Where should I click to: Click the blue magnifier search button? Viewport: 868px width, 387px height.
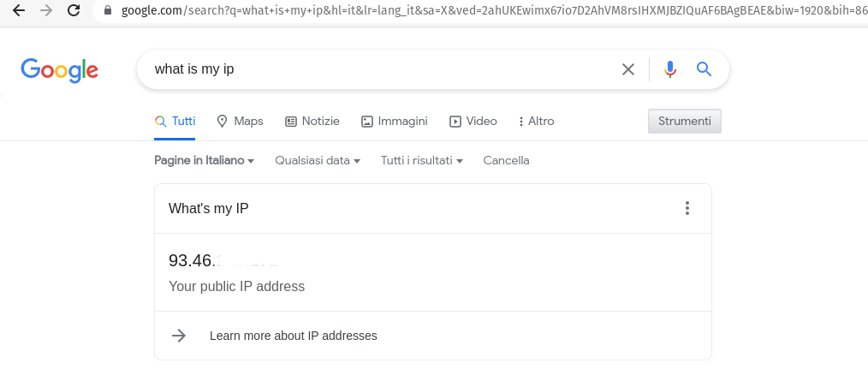point(705,69)
